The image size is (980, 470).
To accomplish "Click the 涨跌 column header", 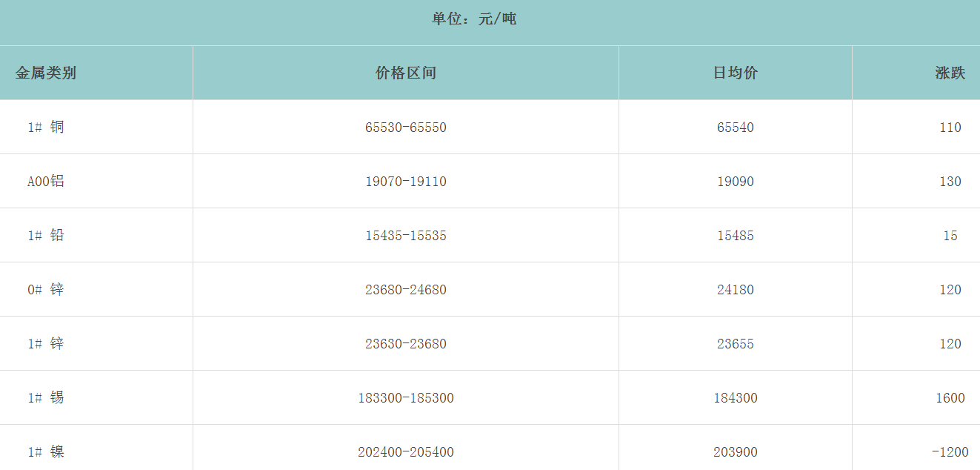I will click(x=950, y=73).
